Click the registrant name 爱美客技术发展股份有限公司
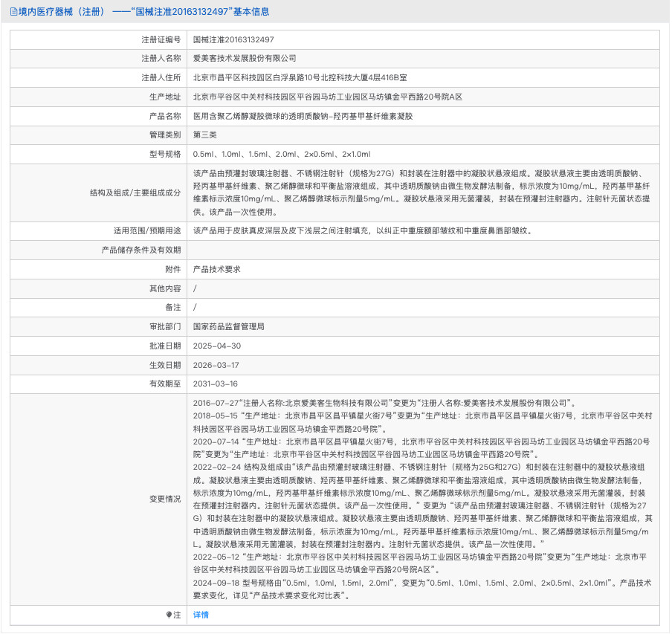This screenshot has height=634, width=672. coord(245,58)
